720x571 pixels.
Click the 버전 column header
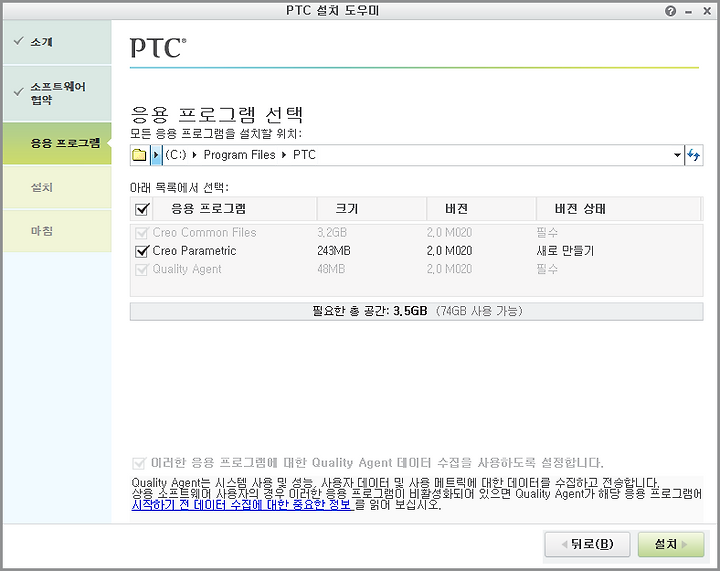click(481, 209)
